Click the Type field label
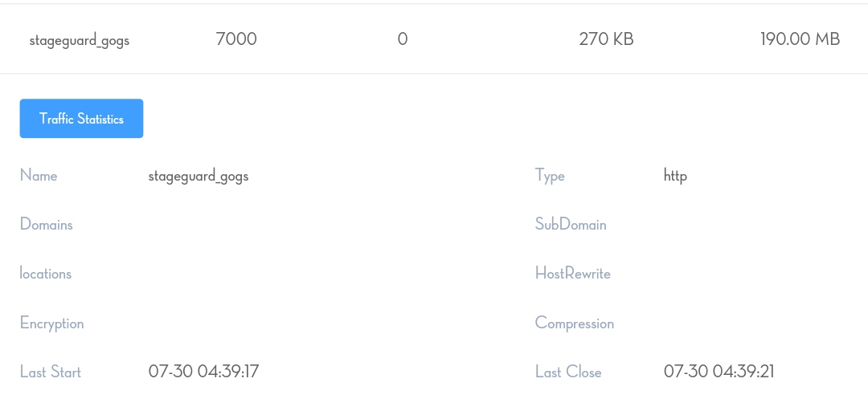 pos(550,176)
